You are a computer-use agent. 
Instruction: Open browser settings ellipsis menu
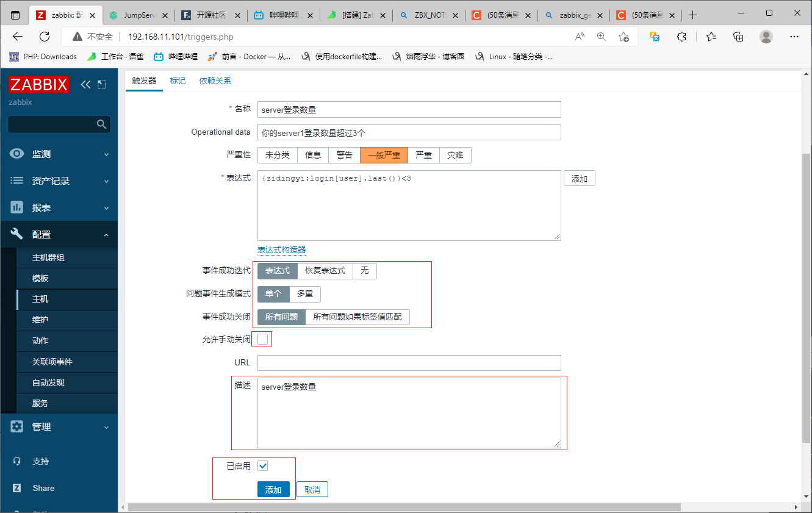tap(794, 37)
